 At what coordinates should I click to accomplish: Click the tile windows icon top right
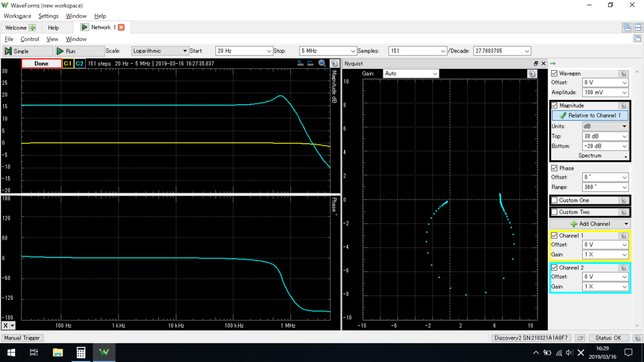click(x=638, y=27)
